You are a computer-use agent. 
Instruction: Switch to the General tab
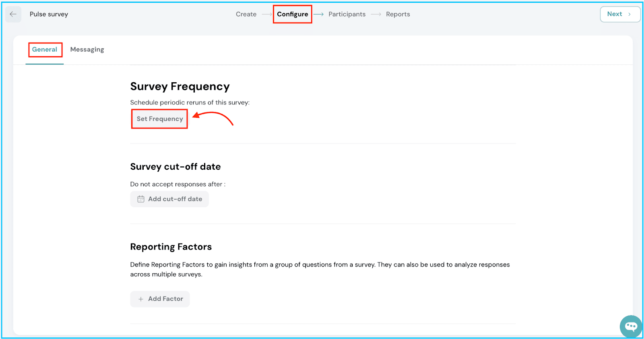(45, 50)
